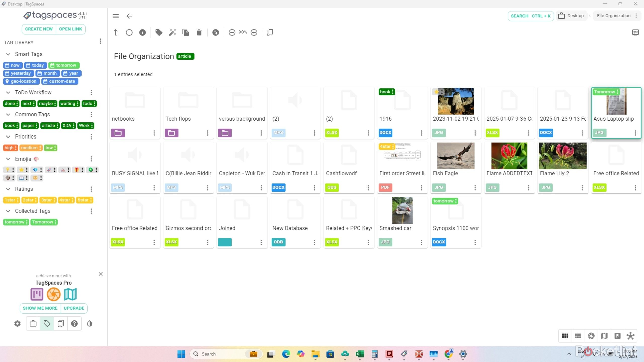
Task: Zoom out using minus zoom control
Action: 232,32
